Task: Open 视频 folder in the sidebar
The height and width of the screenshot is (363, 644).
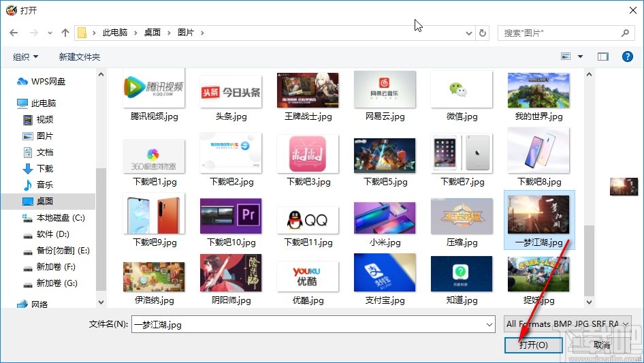Action: pos(44,120)
